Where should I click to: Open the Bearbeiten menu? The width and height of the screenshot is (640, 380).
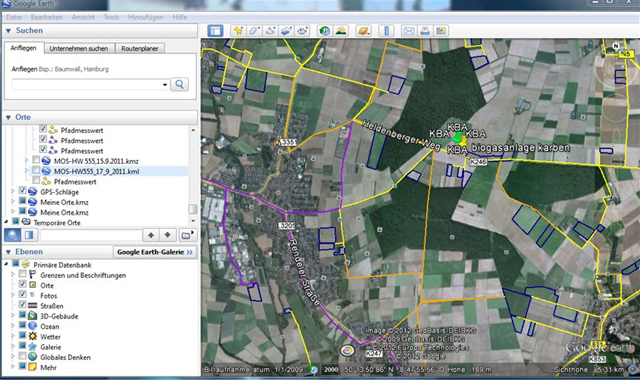pos(47,17)
